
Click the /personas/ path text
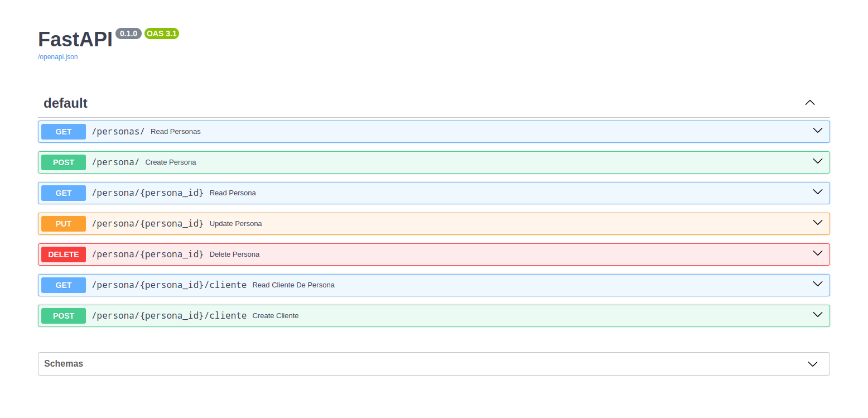pos(118,132)
